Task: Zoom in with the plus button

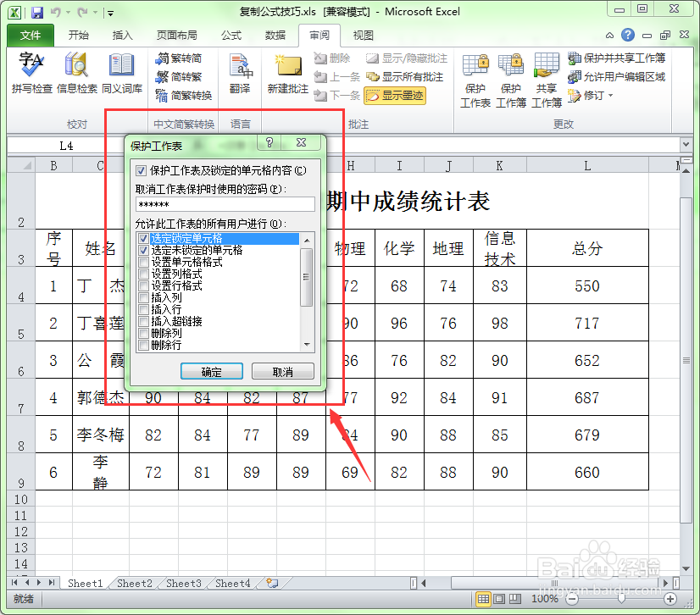Action: point(669,599)
